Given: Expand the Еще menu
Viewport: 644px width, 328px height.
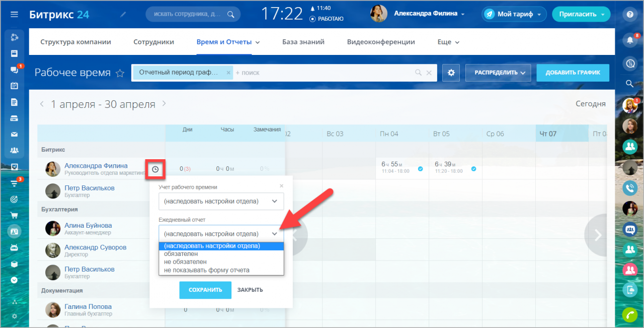Looking at the screenshot, I should point(448,42).
